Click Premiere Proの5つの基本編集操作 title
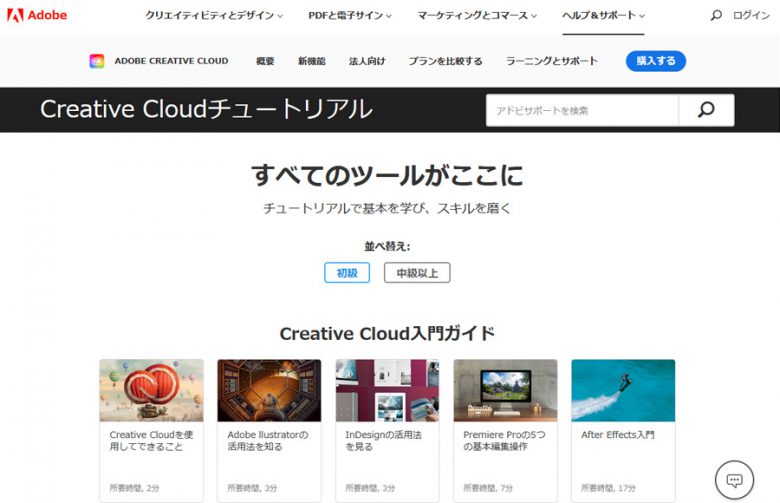Viewport: 780px width, 503px height. [x=504, y=440]
